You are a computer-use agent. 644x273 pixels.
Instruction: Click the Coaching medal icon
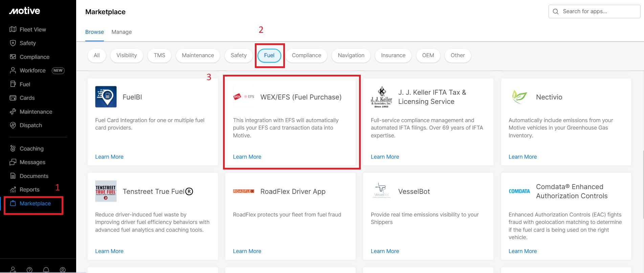pyautogui.click(x=13, y=149)
